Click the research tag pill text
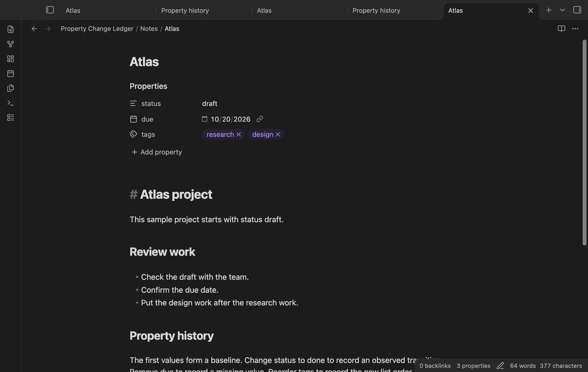This screenshot has width=588, height=372. pos(220,135)
